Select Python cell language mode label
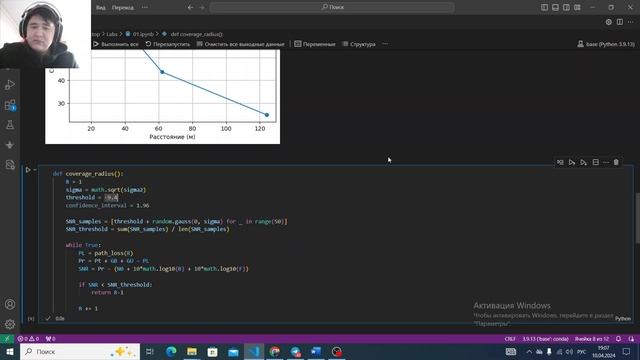Screen dimensions: 640x360 [622, 318]
